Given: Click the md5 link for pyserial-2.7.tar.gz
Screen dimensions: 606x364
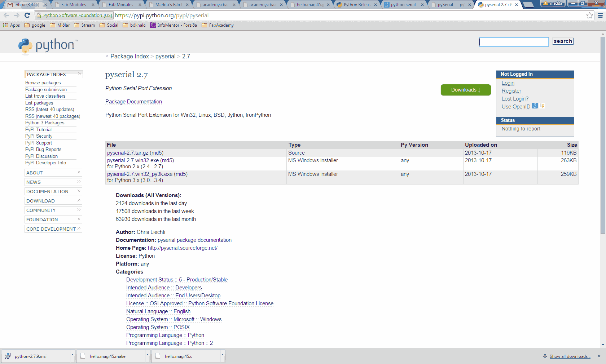Looking at the screenshot, I should pos(157,153).
